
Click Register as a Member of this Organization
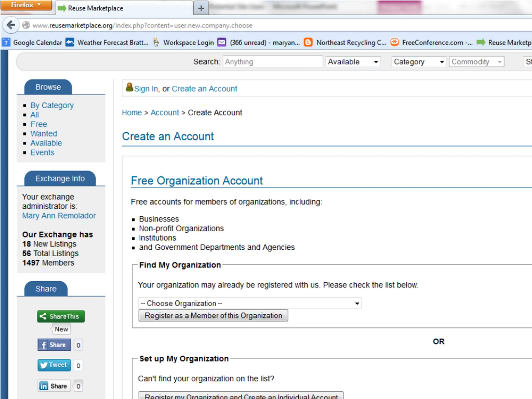pos(213,315)
